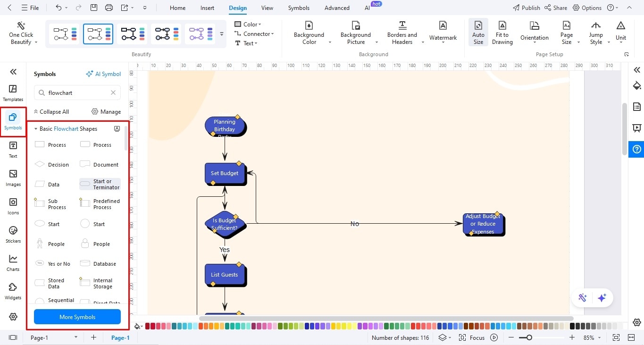The width and height of the screenshot is (644, 345).
Task: Switch to the Home tab
Action: coord(177,8)
